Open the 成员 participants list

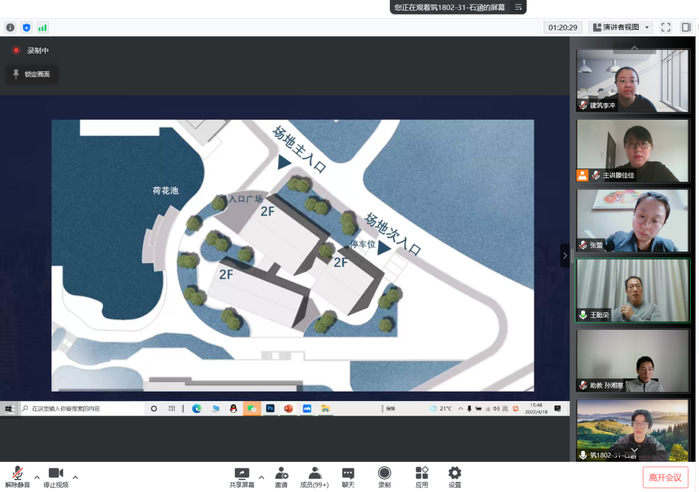click(x=314, y=472)
